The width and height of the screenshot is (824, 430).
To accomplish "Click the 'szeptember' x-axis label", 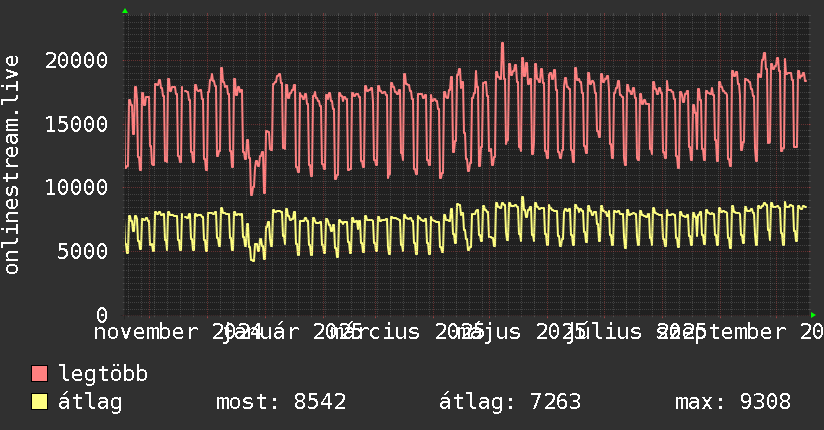I will click(722, 332).
